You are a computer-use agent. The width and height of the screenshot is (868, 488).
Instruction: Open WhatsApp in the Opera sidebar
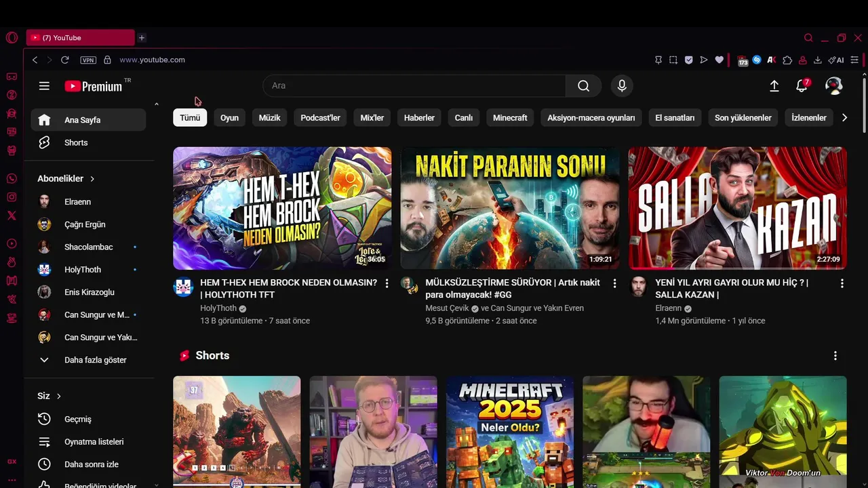(x=12, y=179)
